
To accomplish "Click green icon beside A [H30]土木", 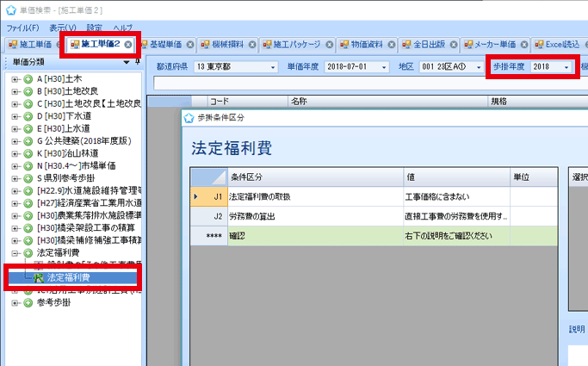I will (28, 79).
